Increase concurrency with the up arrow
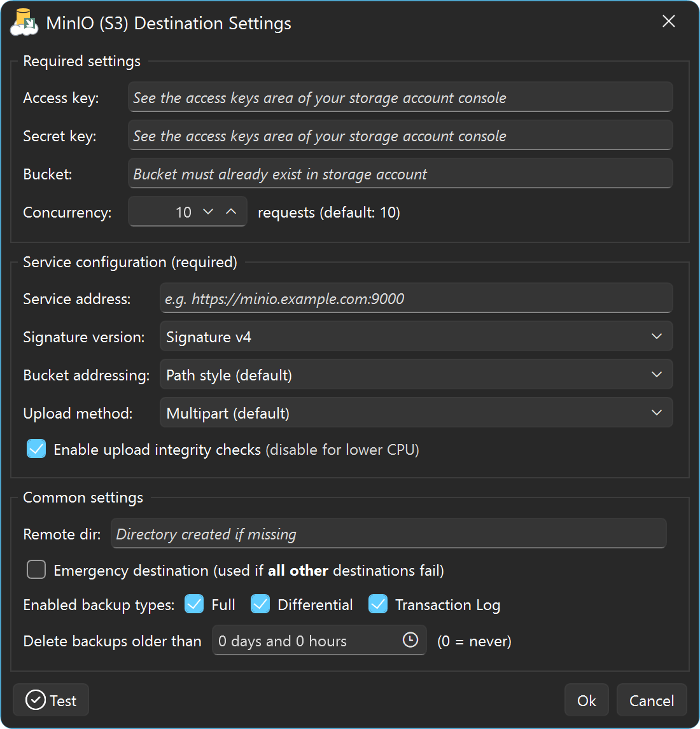Image resolution: width=700 pixels, height=729 pixels. click(231, 212)
